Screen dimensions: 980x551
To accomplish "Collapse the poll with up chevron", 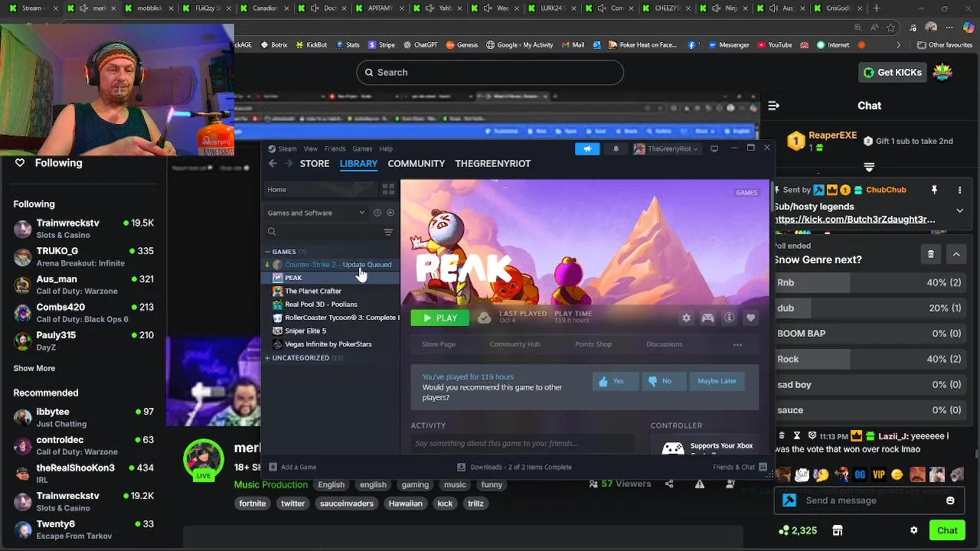I will (956, 254).
